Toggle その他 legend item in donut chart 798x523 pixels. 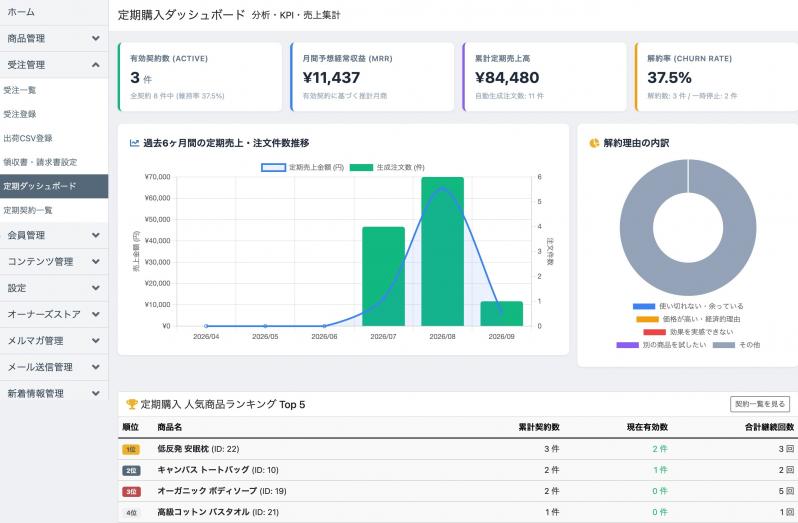[x=736, y=344]
